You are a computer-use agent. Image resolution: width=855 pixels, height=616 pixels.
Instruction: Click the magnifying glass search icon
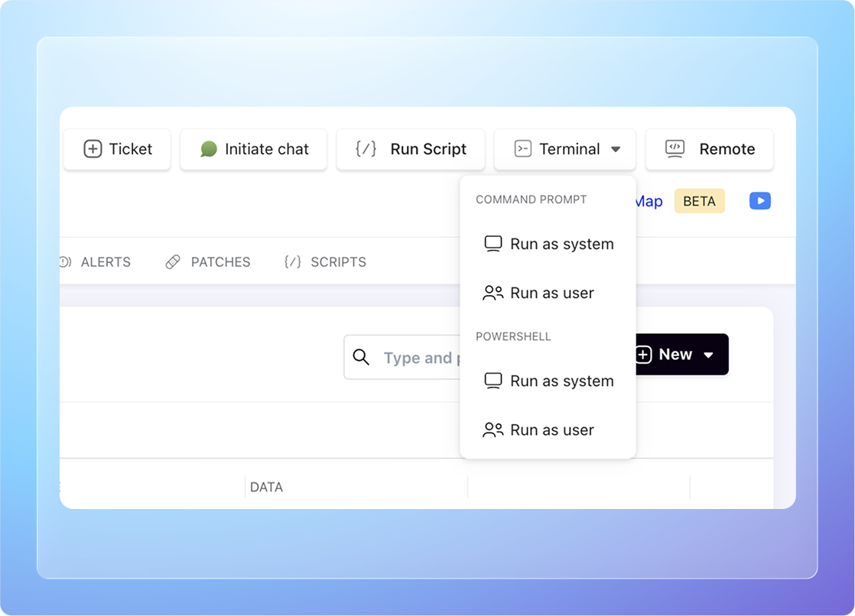tap(361, 357)
